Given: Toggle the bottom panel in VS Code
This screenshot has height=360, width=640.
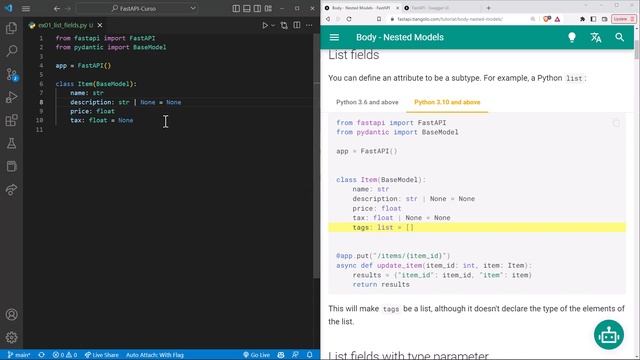Looking at the screenshot, I should (x=247, y=9).
